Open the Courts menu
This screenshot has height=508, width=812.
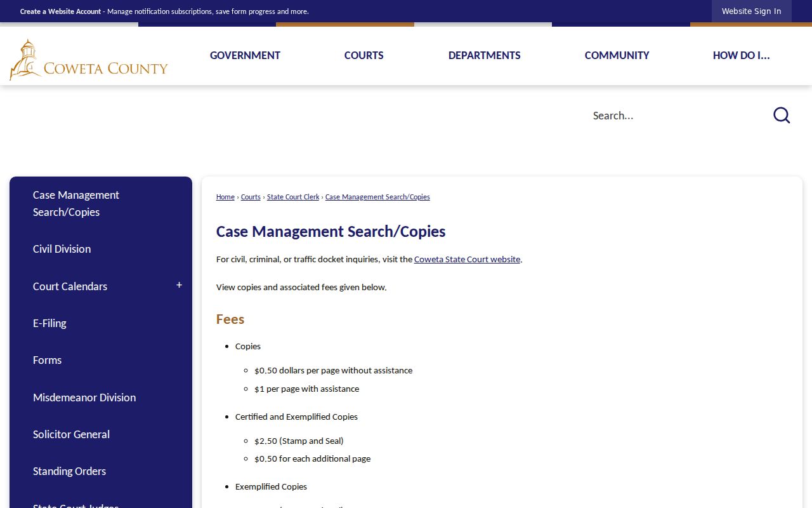(364, 55)
